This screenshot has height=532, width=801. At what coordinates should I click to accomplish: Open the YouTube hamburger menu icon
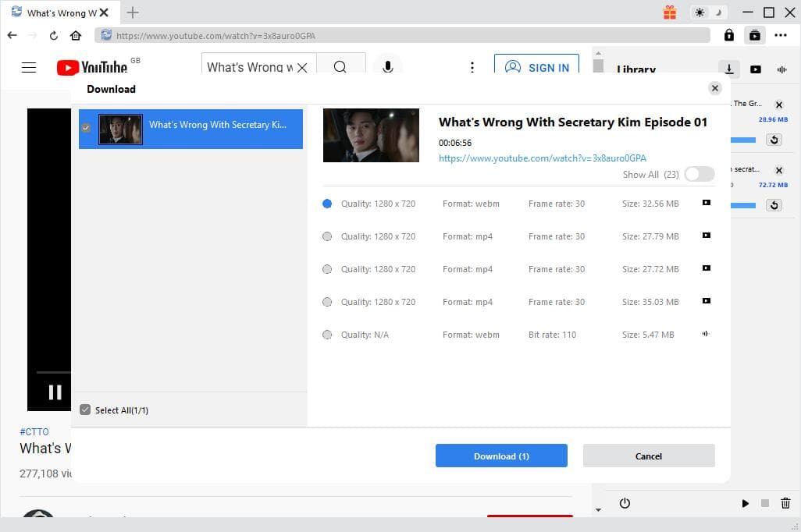click(x=29, y=67)
